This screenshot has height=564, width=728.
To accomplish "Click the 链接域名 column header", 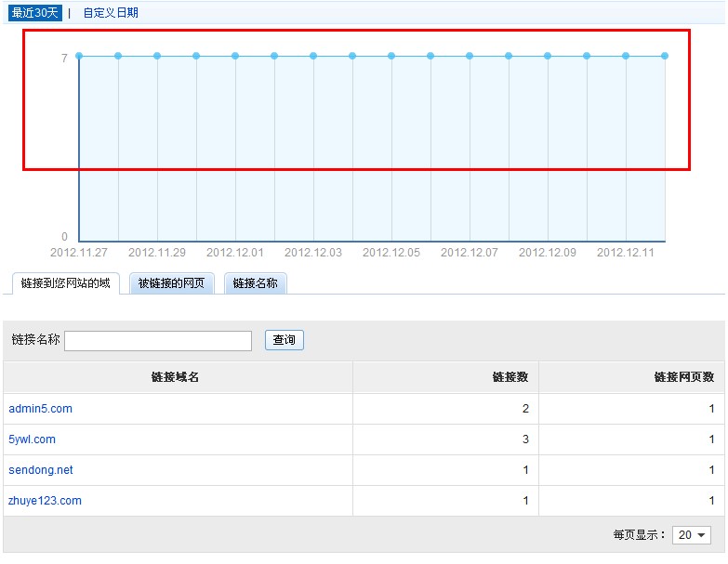I will pyautogui.click(x=177, y=377).
